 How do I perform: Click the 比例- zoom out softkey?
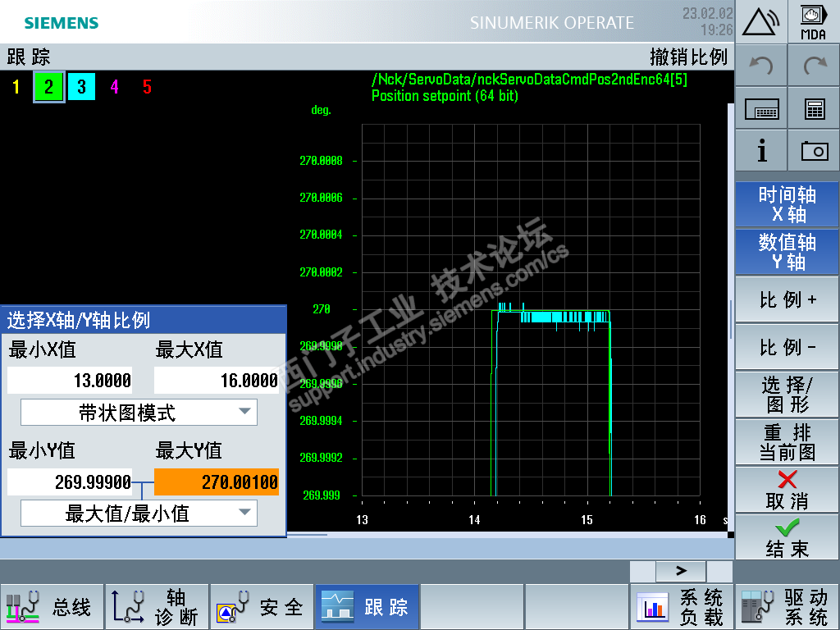(x=787, y=347)
